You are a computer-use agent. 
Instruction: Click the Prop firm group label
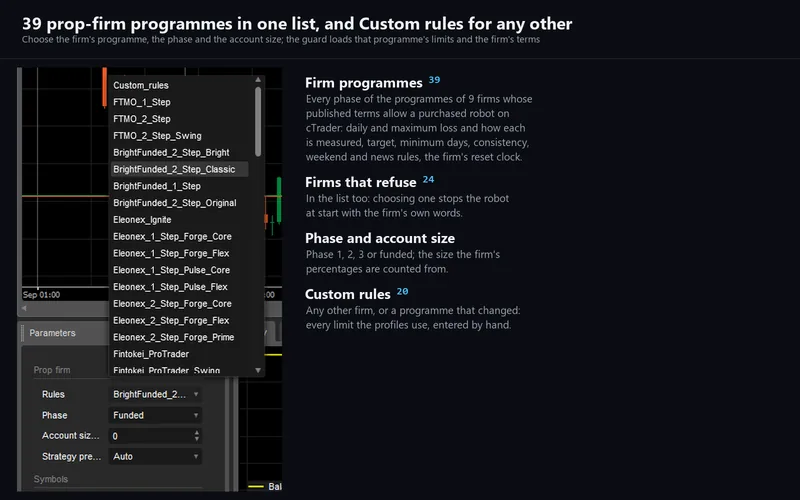(x=52, y=370)
